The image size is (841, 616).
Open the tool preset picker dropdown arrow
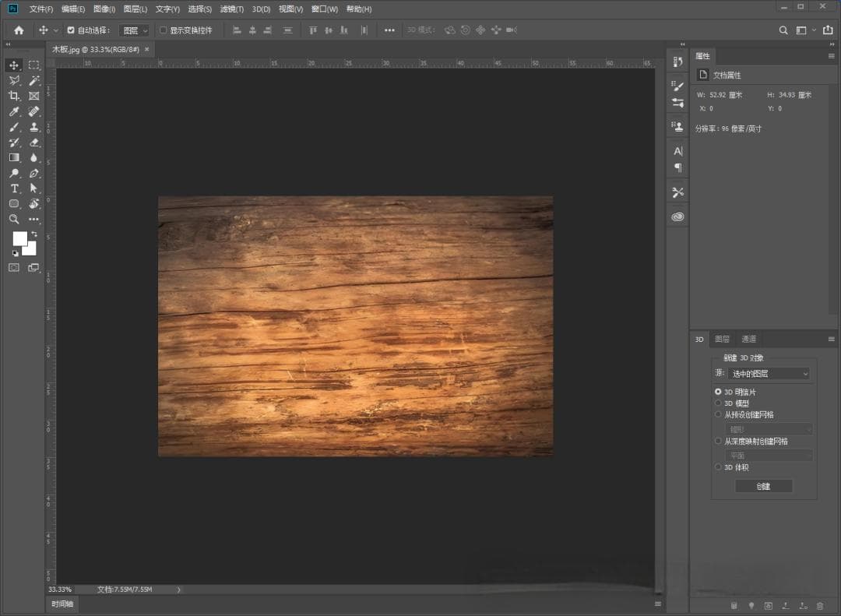[56, 30]
